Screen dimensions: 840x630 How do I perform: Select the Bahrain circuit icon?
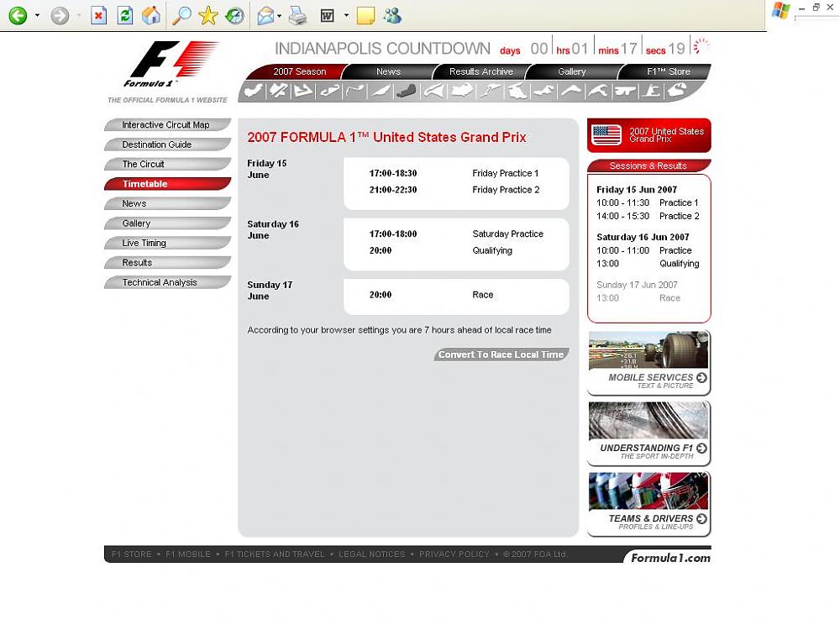point(302,91)
